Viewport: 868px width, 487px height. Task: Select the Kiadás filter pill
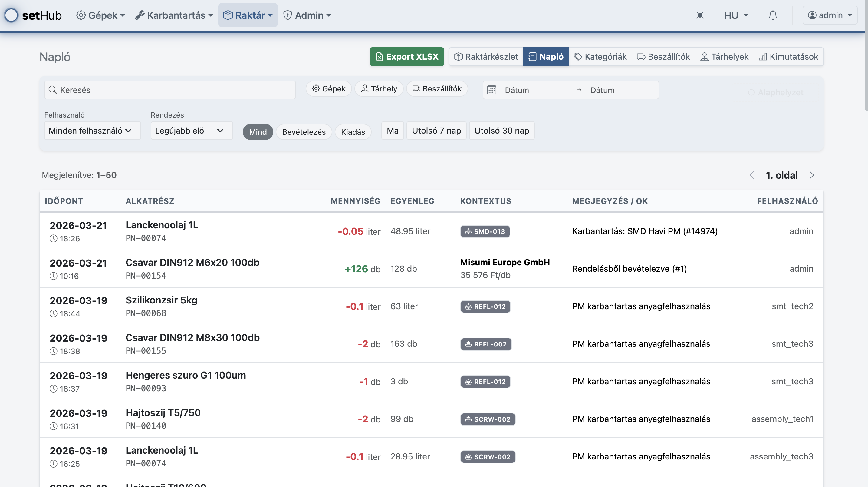[x=353, y=132]
